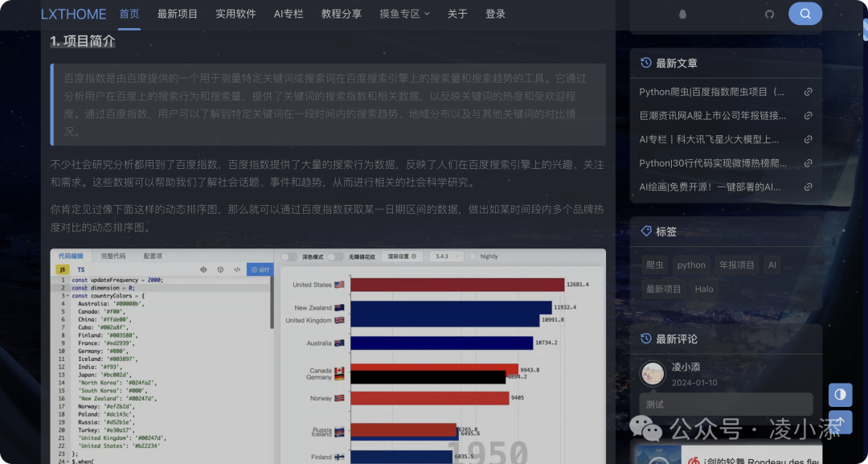Click the cube icon in editor toolbar

(220, 269)
